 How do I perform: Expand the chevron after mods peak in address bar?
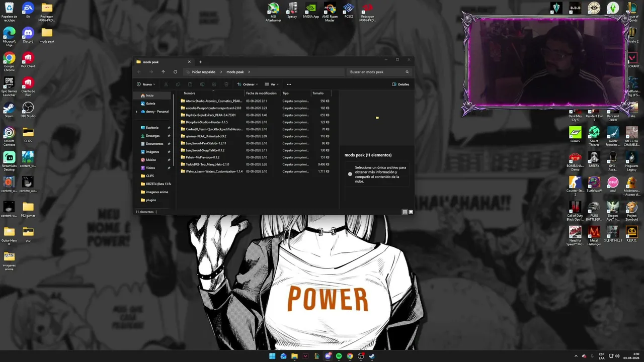pos(249,72)
